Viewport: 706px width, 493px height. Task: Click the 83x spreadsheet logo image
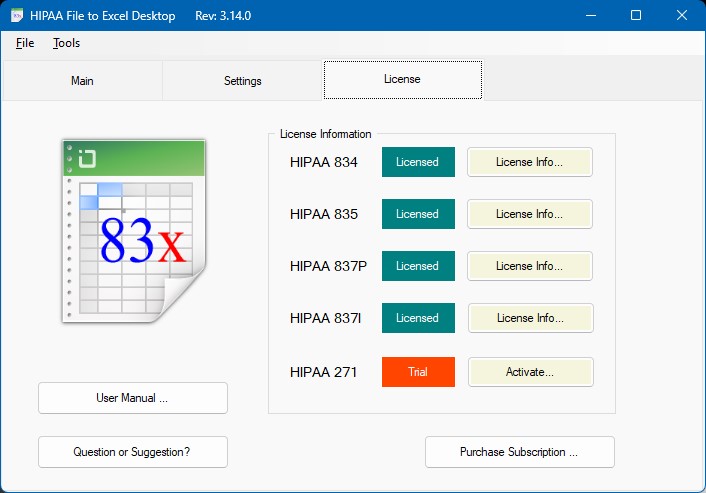[134, 231]
